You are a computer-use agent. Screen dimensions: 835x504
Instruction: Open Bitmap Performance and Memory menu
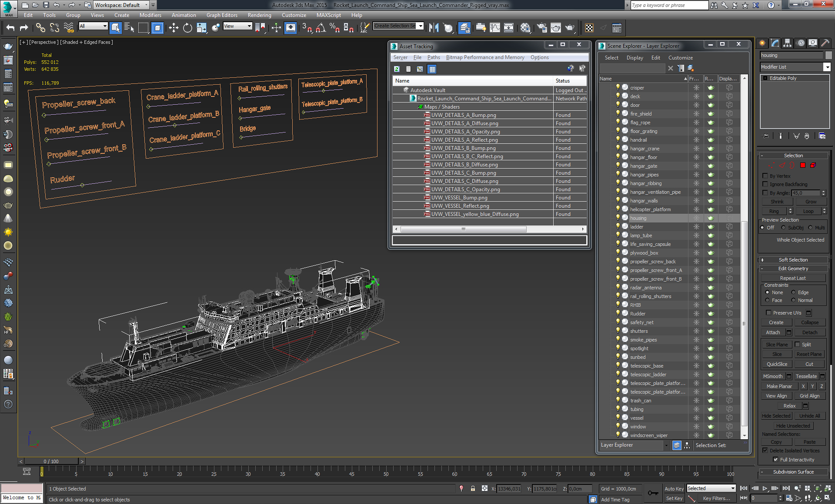pyautogui.click(x=485, y=57)
